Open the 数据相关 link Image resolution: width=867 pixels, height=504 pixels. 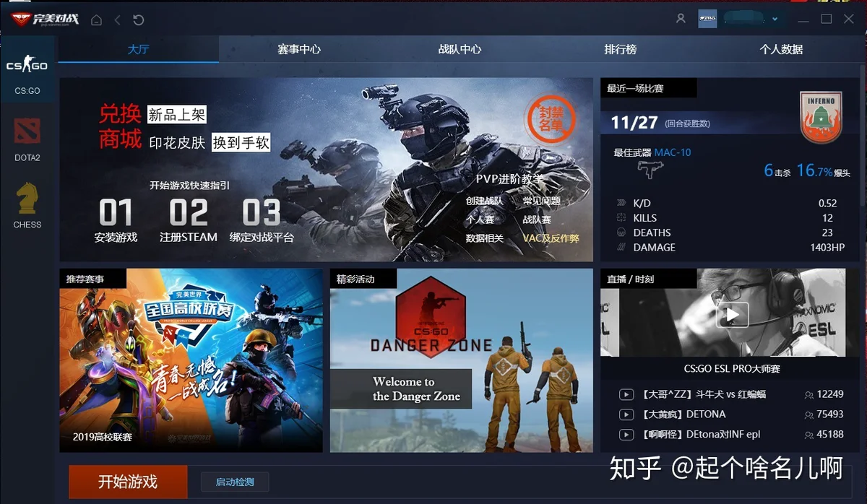point(484,238)
